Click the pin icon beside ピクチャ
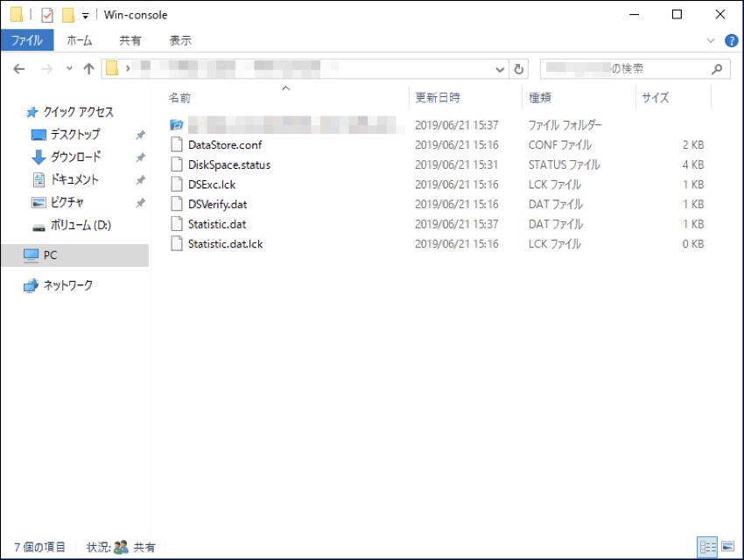Screen dimensions: 744x560 click(140, 203)
